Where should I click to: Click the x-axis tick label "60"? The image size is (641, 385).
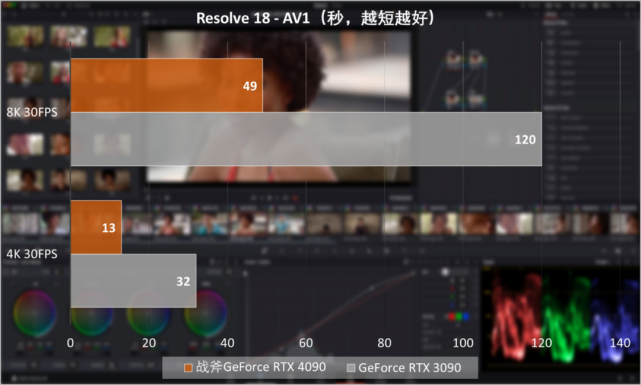pyautogui.click(x=306, y=342)
